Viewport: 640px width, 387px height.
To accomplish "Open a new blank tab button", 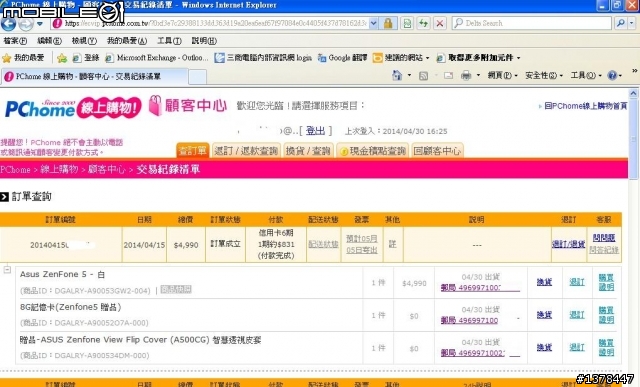I will pyautogui.click(x=198, y=77).
